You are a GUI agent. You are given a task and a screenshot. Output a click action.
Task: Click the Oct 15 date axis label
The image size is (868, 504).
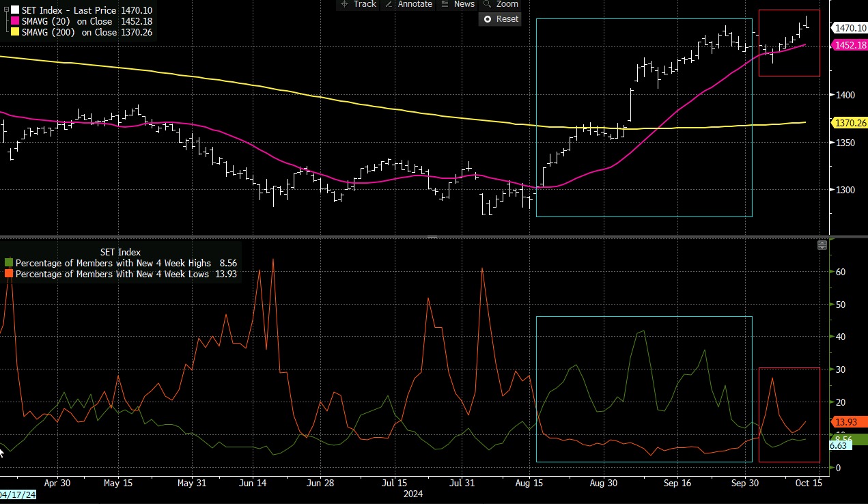pos(808,483)
